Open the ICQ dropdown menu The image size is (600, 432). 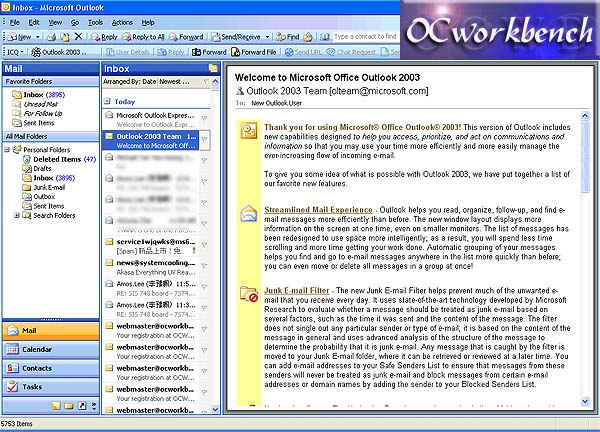pos(15,52)
